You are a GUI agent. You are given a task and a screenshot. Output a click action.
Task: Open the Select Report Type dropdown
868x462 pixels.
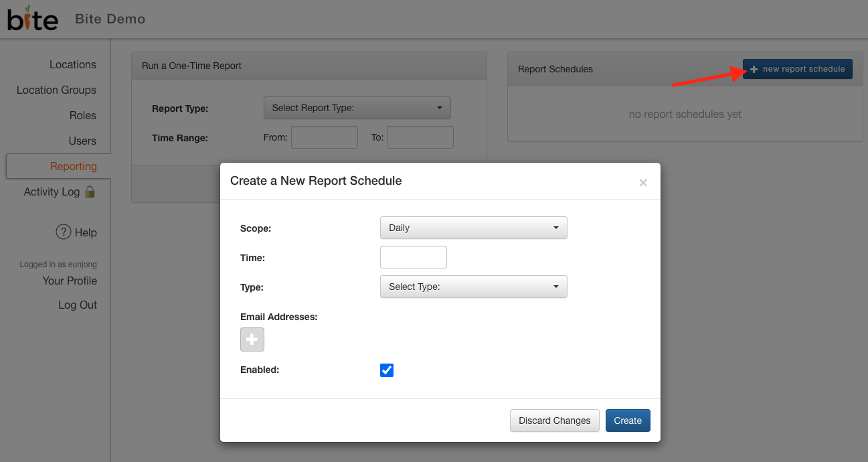357,108
